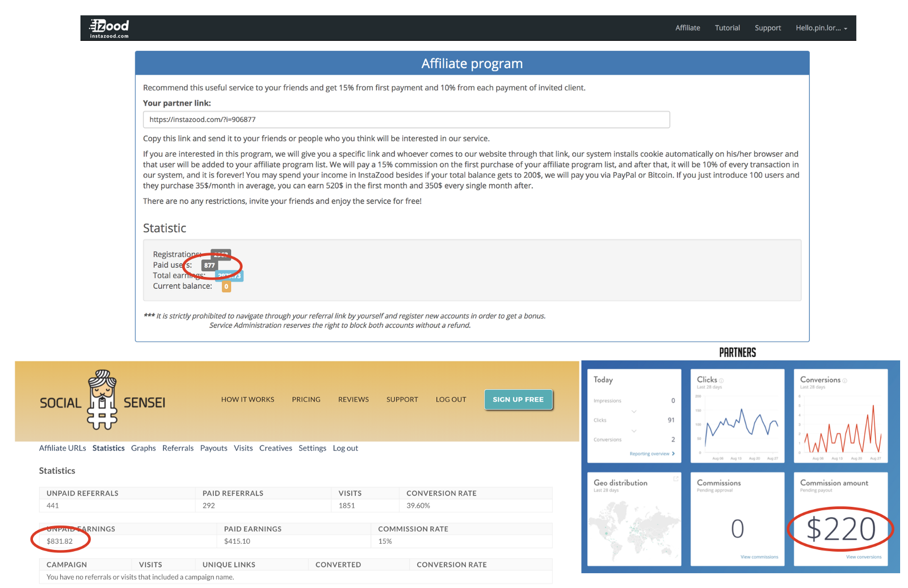Open the PRICING menu item
This screenshot has height=588, width=908.
(x=306, y=400)
